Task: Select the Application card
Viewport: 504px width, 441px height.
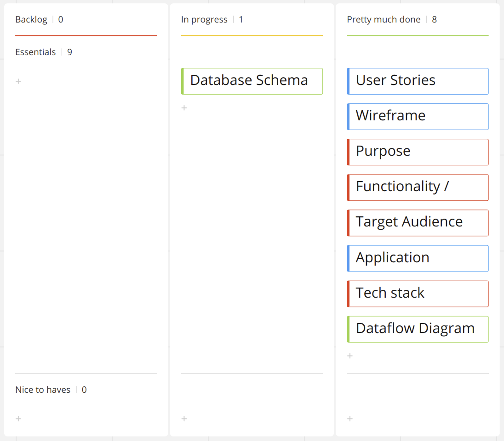Action: click(x=418, y=258)
